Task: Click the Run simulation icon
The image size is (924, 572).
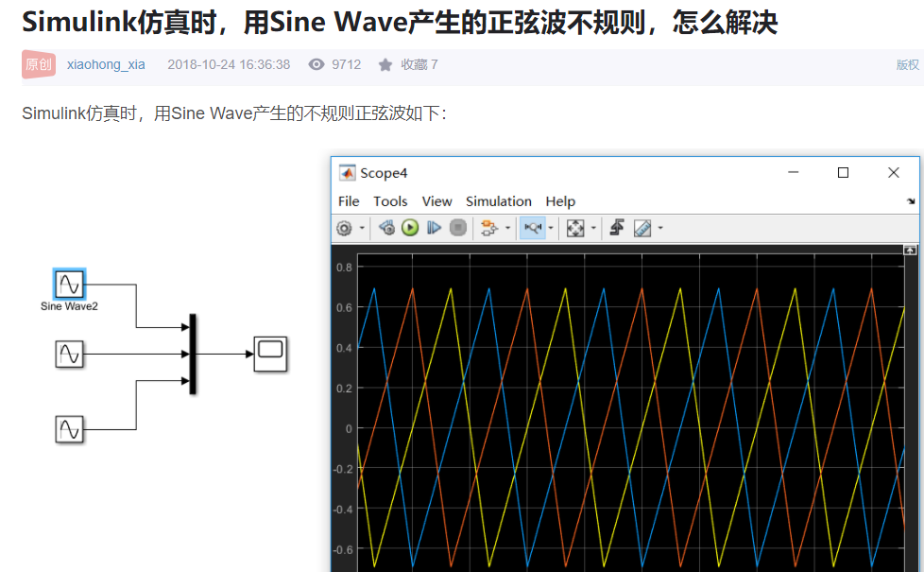Action: (x=409, y=227)
